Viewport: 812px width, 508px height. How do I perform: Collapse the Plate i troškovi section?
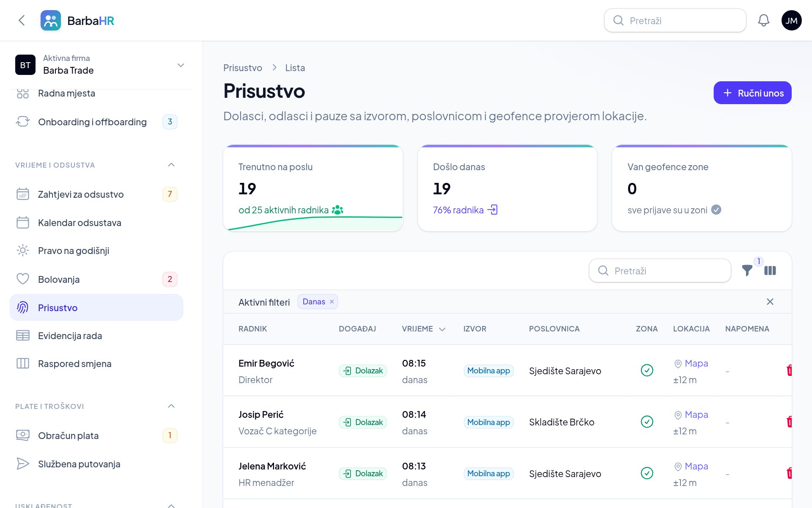(171, 406)
